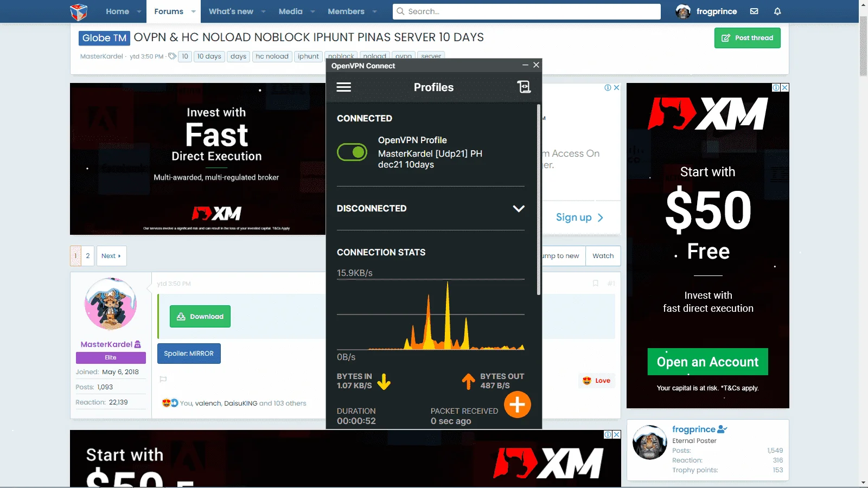Add a new profile with the orange plus button
868x488 pixels.
(x=518, y=404)
